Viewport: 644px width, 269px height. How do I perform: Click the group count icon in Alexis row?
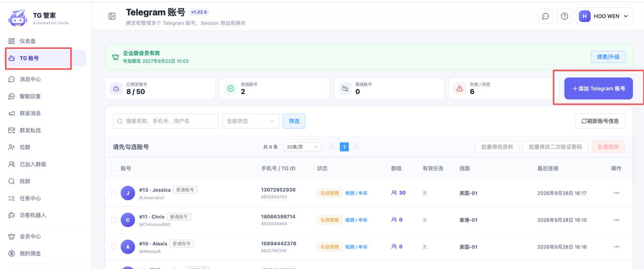tap(394, 247)
